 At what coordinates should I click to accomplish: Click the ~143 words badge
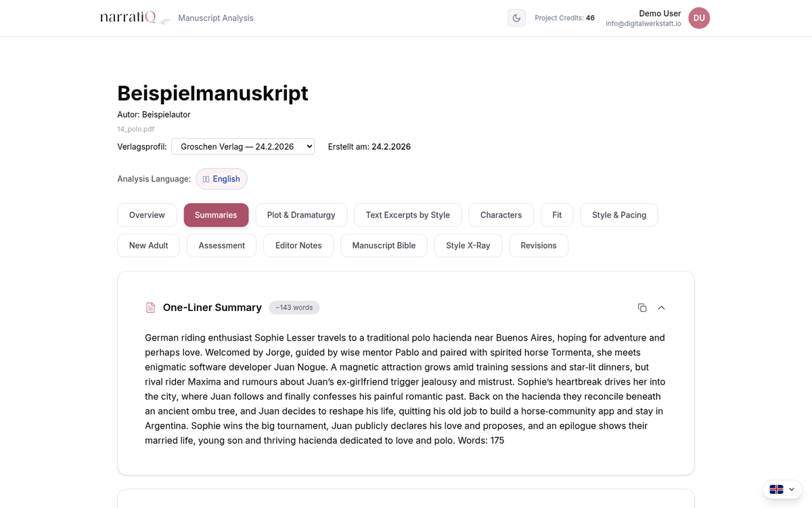point(294,308)
